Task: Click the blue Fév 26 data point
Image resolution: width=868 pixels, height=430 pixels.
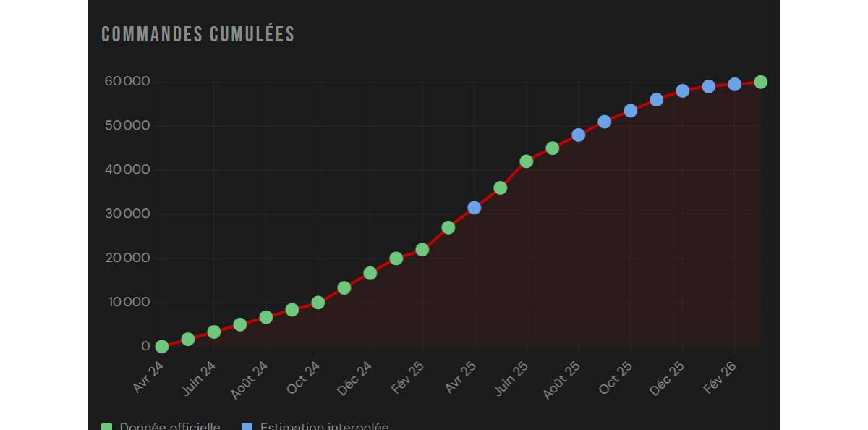Action: point(735,84)
